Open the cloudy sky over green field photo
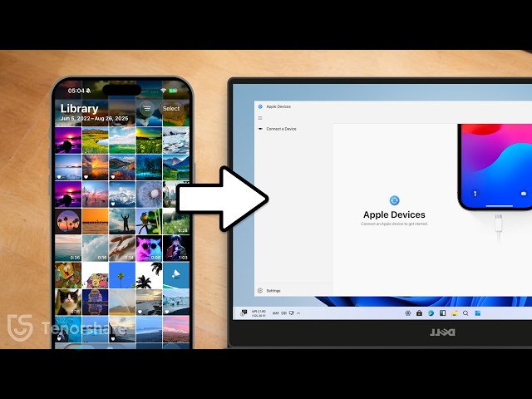532x399 pixels. pyautogui.click(x=122, y=140)
